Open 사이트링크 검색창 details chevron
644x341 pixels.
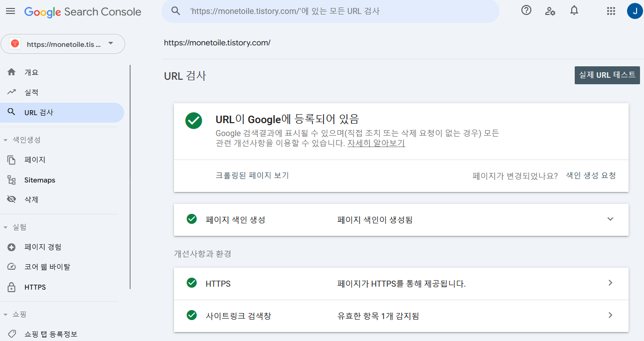(x=610, y=315)
